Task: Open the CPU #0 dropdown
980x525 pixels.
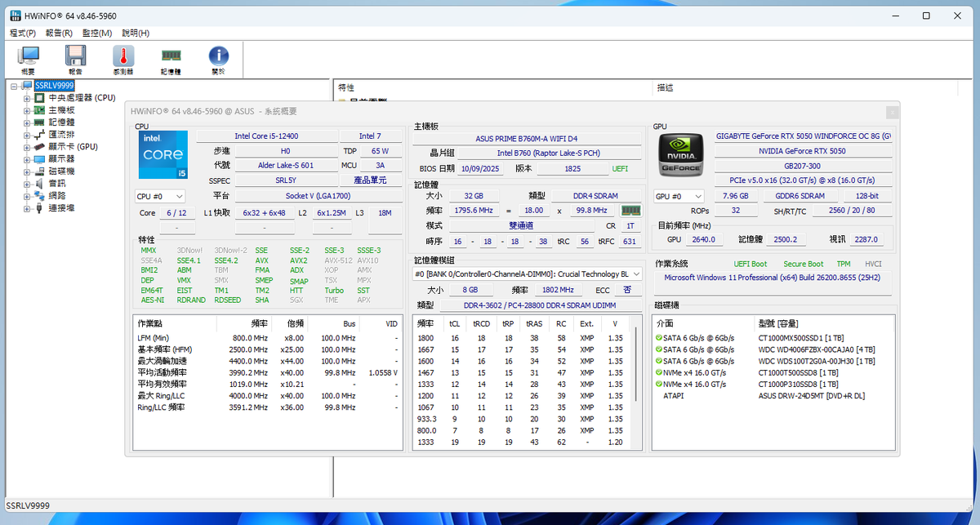Action: tap(160, 196)
